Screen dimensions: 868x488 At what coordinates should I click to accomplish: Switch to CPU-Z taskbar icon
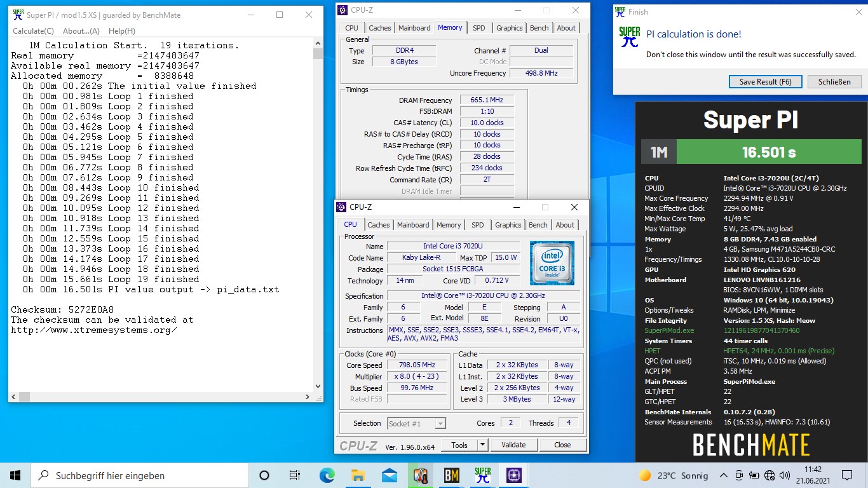[513, 475]
